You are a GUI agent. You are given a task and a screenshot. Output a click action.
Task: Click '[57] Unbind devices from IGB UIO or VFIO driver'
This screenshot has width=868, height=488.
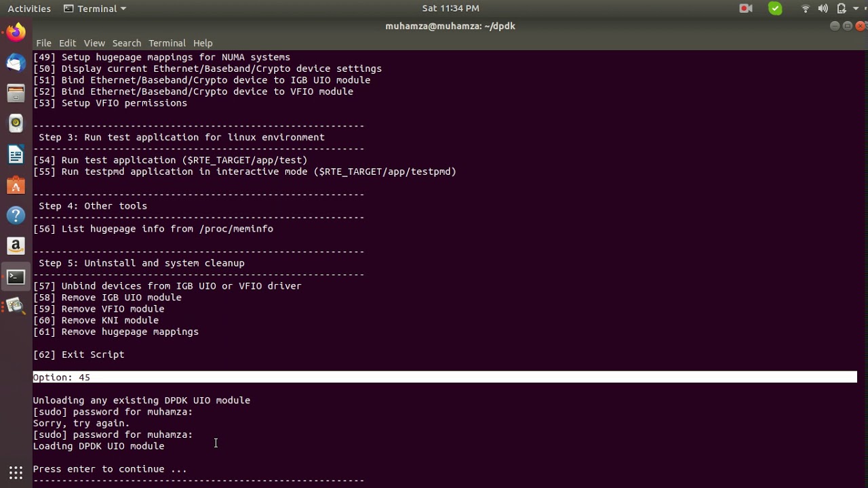(x=167, y=286)
